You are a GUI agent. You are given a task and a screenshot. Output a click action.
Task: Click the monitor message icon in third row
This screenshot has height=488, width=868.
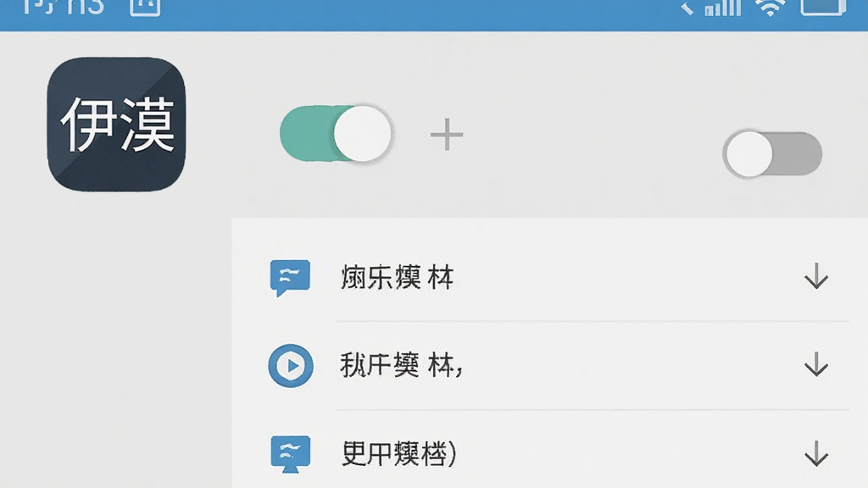291,454
